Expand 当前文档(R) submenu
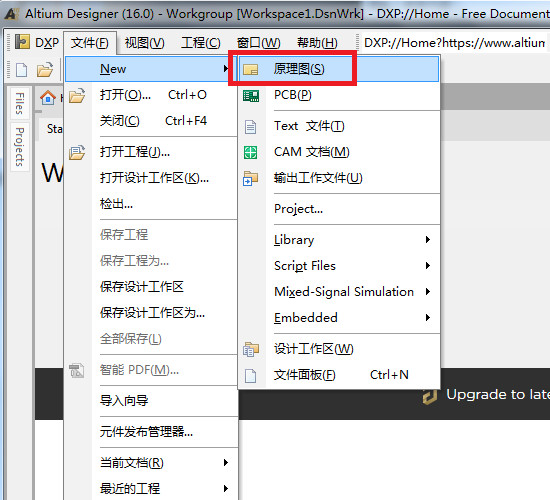 click(x=164, y=463)
